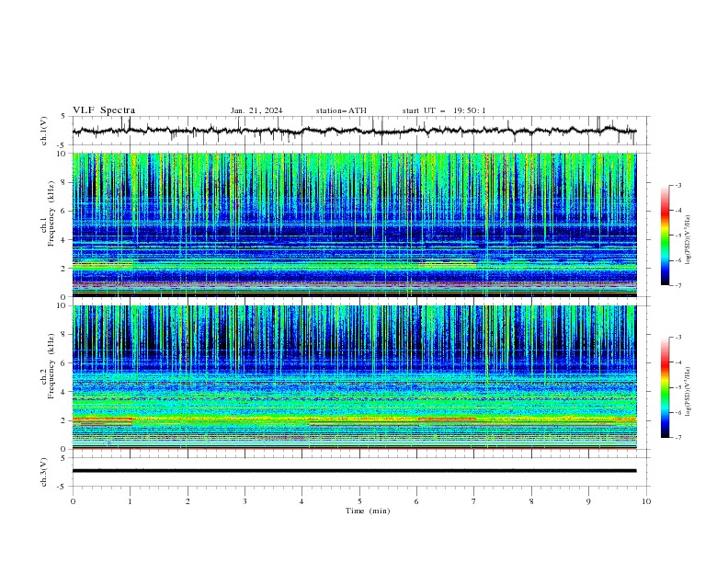Click time axis tick label "2"
Viewport: 728px width, 563px height.
click(188, 501)
